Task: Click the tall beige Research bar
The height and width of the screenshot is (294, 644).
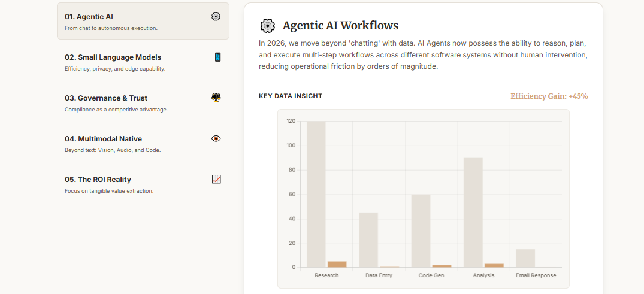Action: coord(316,194)
